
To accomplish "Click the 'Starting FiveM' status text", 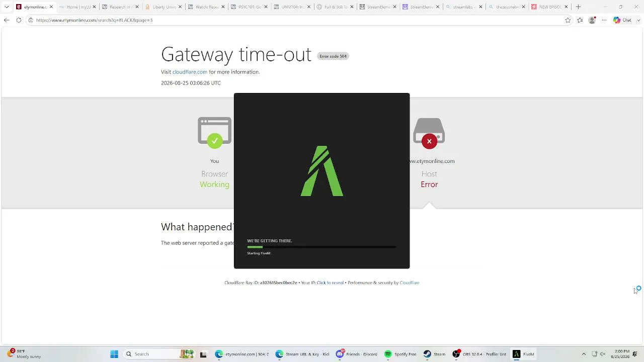I will (259, 253).
